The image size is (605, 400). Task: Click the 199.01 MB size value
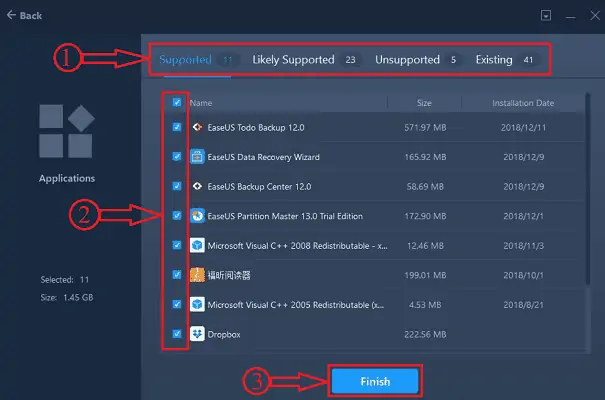point(425,275)
